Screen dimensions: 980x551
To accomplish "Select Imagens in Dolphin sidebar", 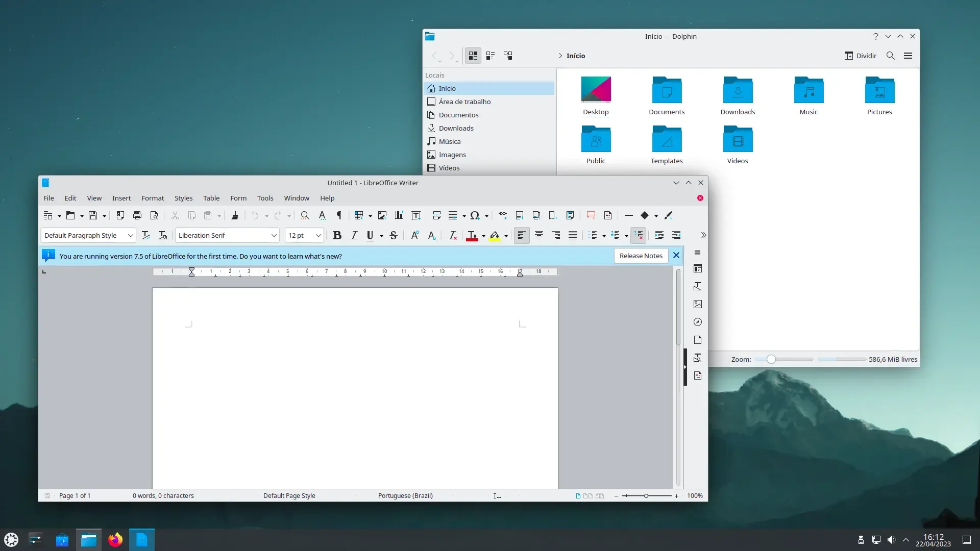I will (x=489, y=155).
